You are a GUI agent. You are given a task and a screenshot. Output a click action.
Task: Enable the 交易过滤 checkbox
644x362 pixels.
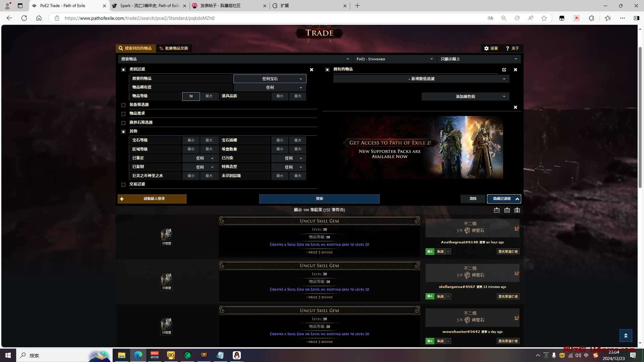(123, 185)
